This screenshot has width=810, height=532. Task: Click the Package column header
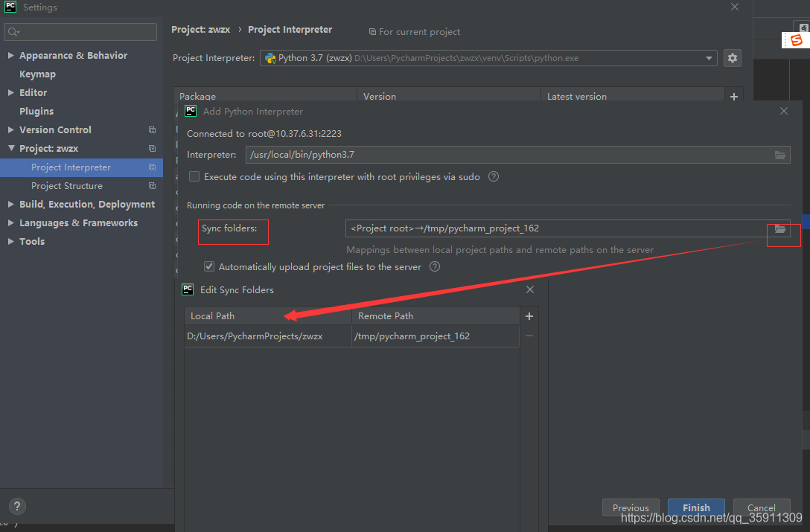point(265,96)
